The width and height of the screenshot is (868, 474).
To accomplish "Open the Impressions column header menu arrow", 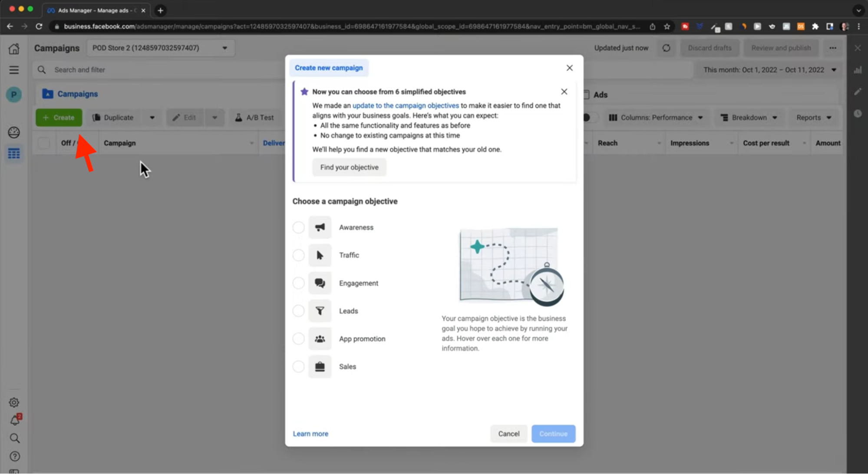I will click(731, 143).
